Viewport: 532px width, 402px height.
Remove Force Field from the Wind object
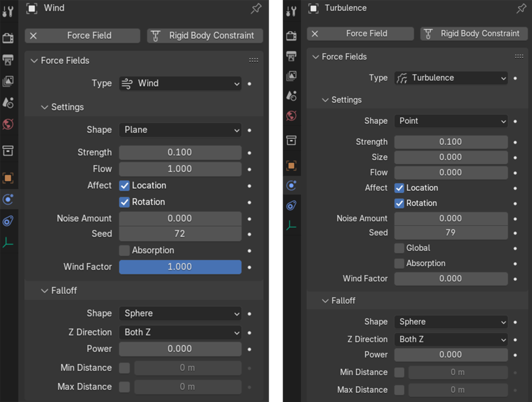pos(34,35)
